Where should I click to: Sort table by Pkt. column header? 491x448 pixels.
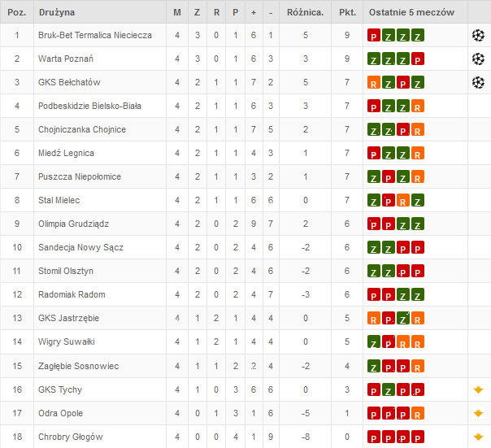coord(347,12)
